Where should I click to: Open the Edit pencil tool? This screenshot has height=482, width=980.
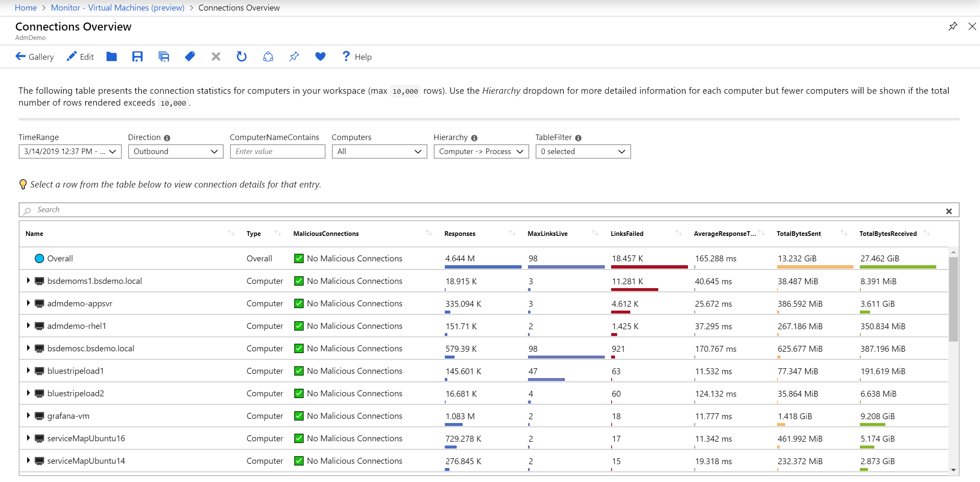pos(80,56)
